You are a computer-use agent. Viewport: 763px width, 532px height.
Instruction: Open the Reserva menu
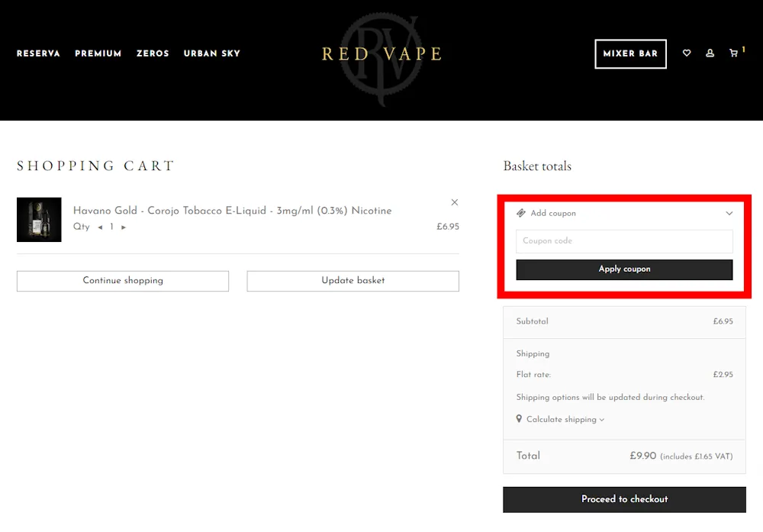[x=38, y=53]
